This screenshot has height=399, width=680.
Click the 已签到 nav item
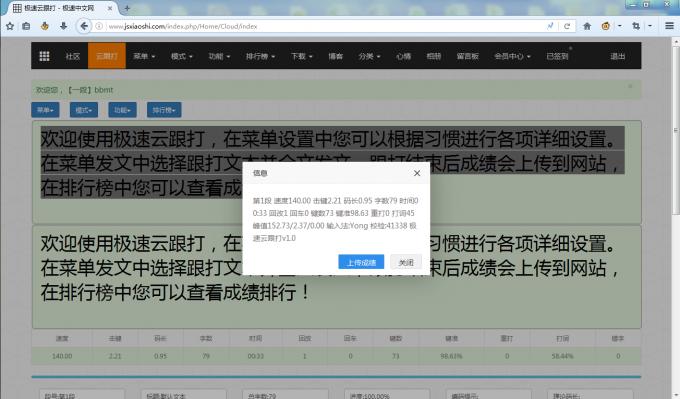[x=557, y=56]
